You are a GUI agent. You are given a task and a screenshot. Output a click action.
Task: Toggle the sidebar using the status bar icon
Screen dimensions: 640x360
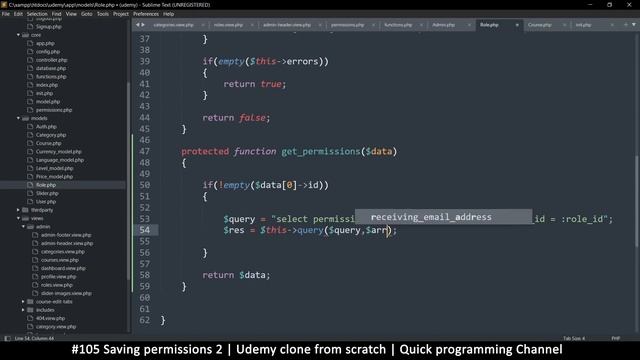click(7, 338)
